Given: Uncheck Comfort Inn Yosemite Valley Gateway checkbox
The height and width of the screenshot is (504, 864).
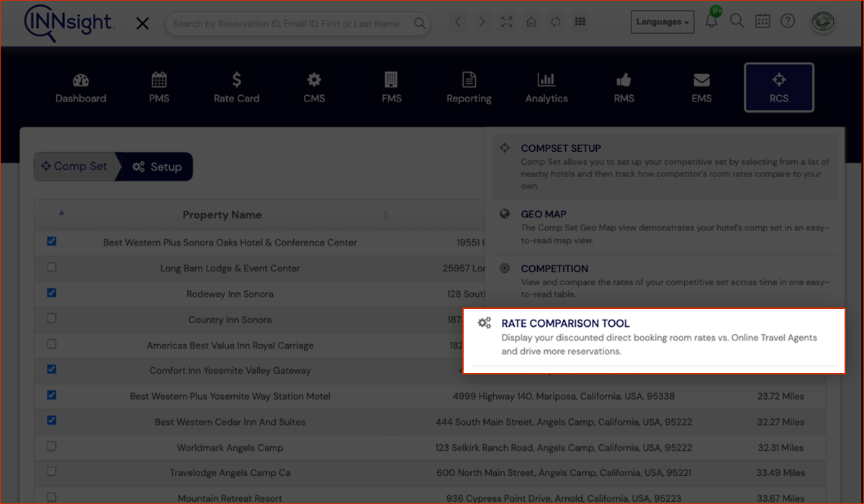Looking at the screenshot, I should tap(52, 369).
